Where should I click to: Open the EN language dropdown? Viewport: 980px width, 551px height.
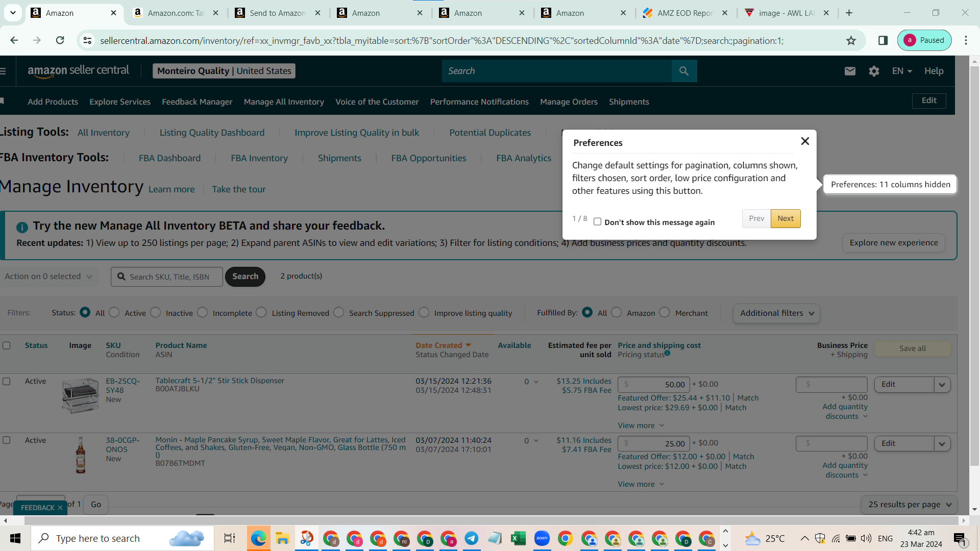point(902,71)
